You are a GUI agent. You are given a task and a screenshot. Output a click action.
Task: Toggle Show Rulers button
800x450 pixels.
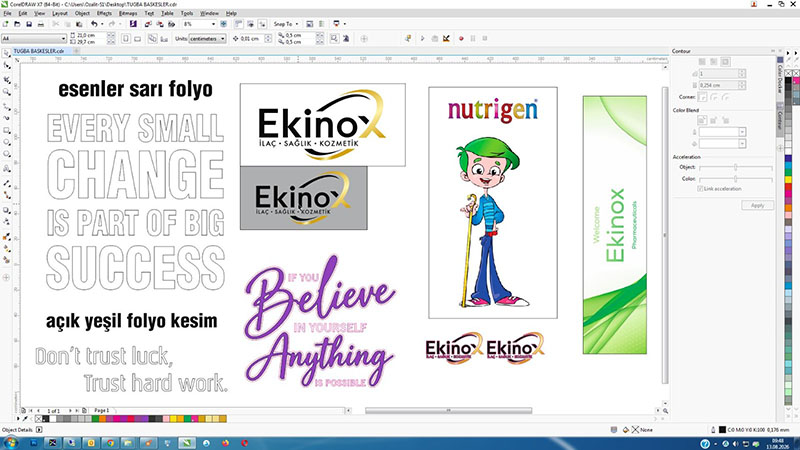(238, 24)
